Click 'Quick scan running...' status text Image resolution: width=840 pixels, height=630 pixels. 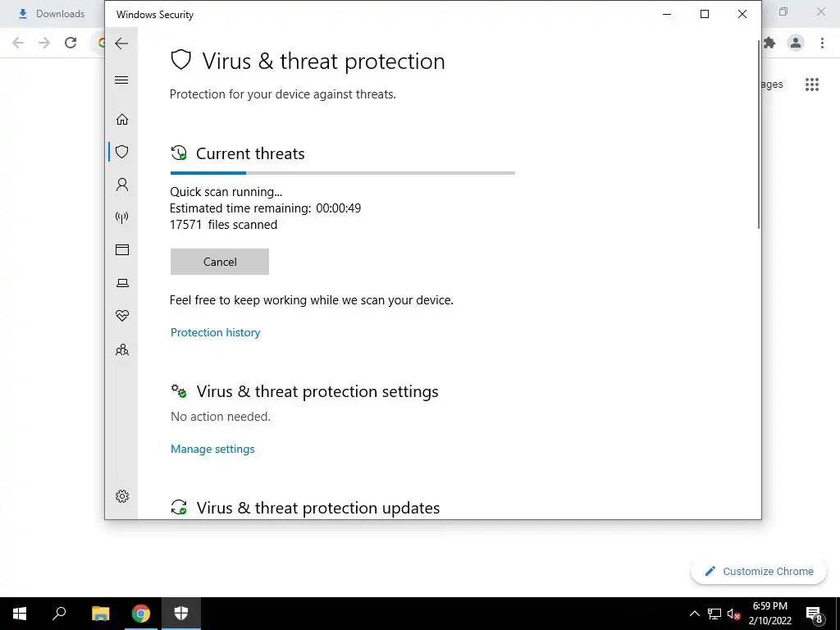[226, 192]
